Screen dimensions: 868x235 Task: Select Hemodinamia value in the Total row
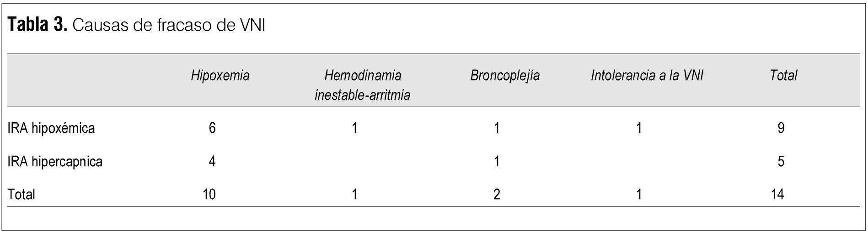pos(354,195)
